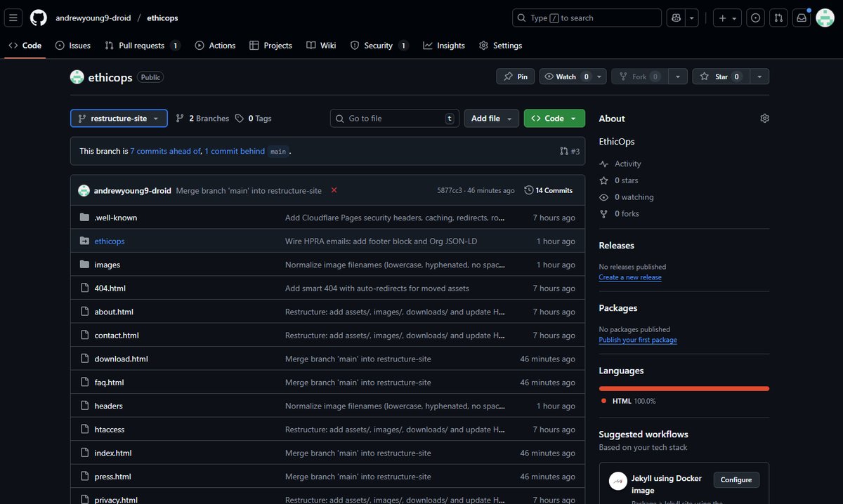Image resolution: width=843 pixels, height=504 pixels.
Task: Open the .well-known folder
Action: coord(116,218)
